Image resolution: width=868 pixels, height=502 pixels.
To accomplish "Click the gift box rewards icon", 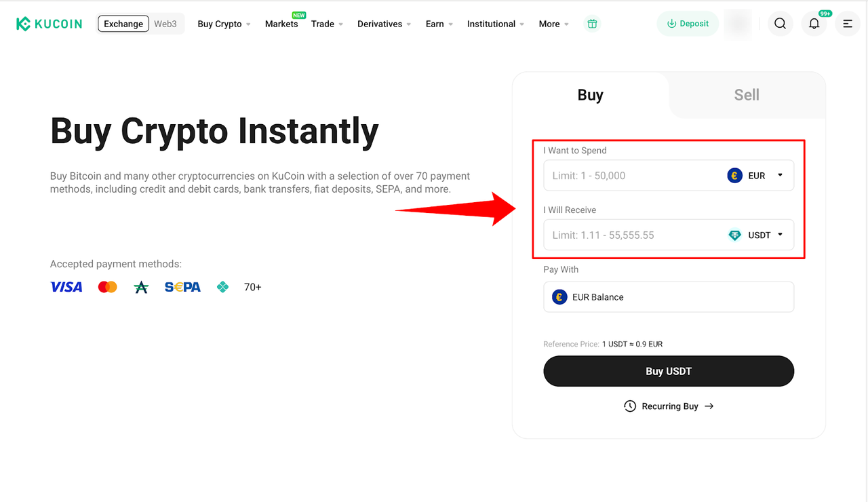I will point(592,24).
